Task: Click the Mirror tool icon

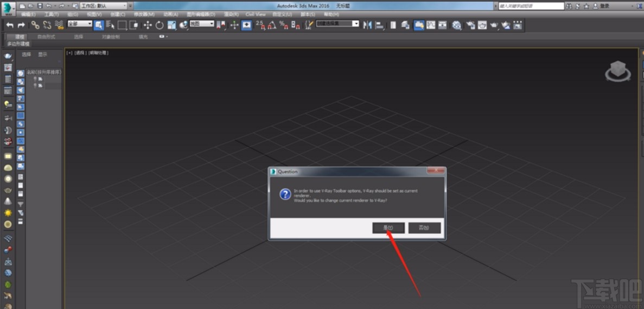Action: [368, 25]
